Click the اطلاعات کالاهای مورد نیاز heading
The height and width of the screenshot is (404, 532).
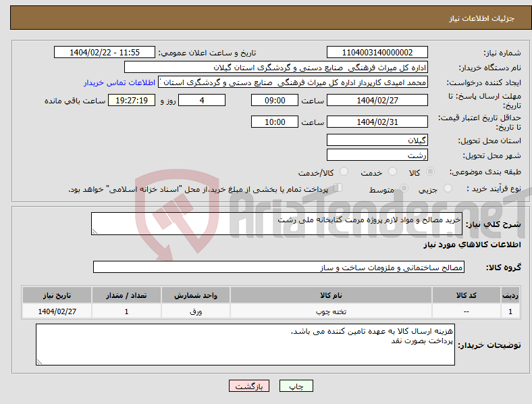coord(472,245)
